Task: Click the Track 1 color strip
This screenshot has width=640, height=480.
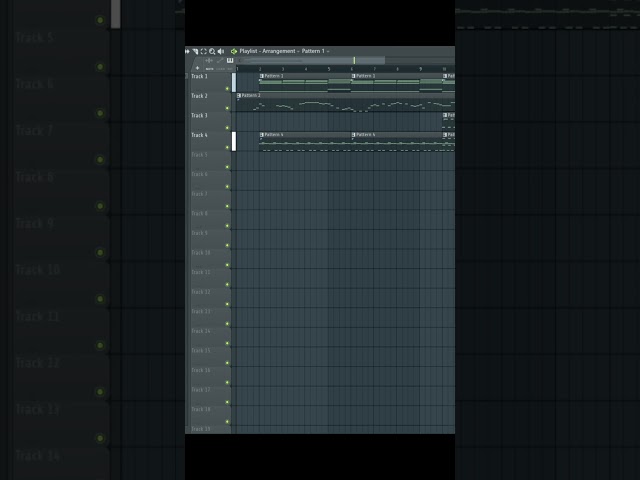Action: (234, 83)
